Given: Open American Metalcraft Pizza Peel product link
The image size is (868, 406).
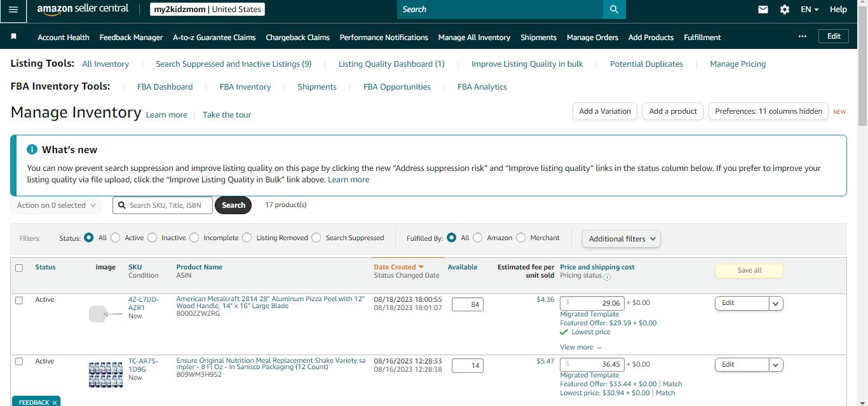Looking at the screenshot, I should coord(271,302).
